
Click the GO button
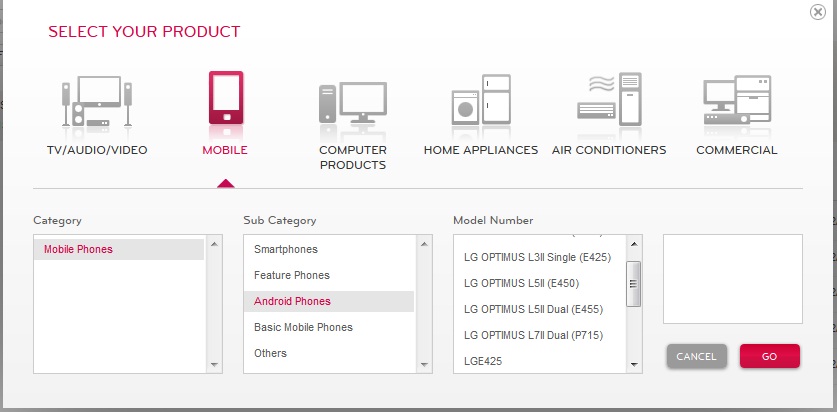point(770,356)
